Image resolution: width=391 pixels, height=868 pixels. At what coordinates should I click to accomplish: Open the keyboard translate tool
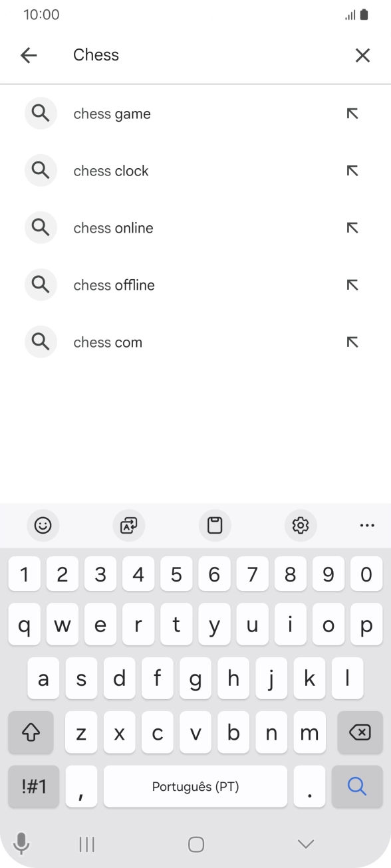pos(128,525)
